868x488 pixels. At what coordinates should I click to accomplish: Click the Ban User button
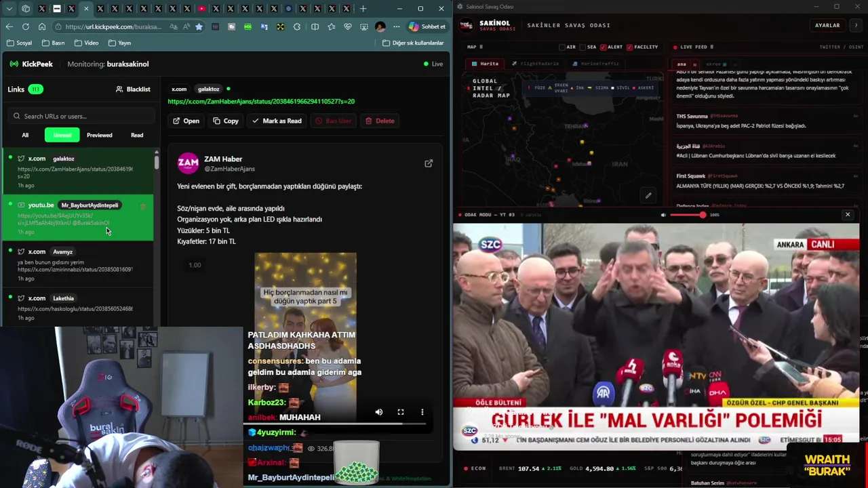[333, 121]
